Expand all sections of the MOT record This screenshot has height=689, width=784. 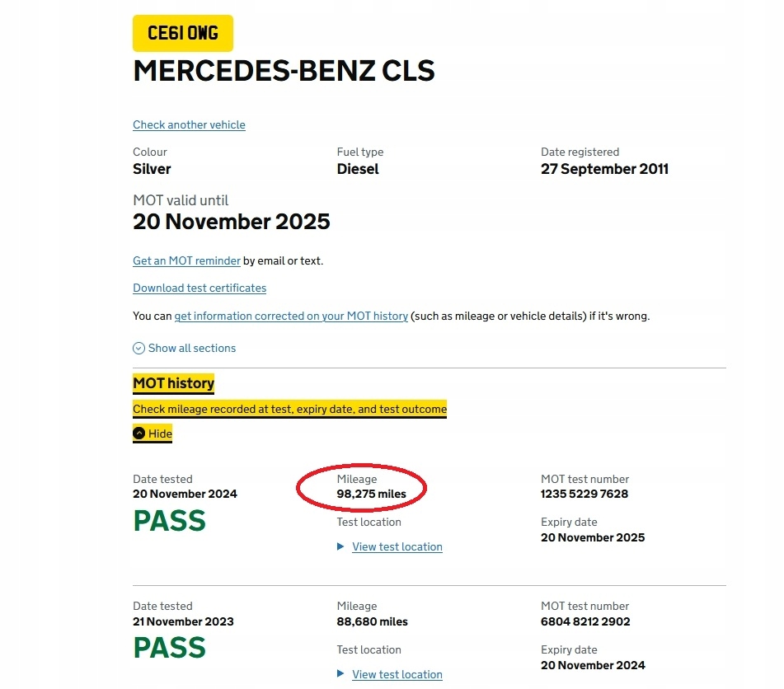pyautogui.click(x=191, y=348)
